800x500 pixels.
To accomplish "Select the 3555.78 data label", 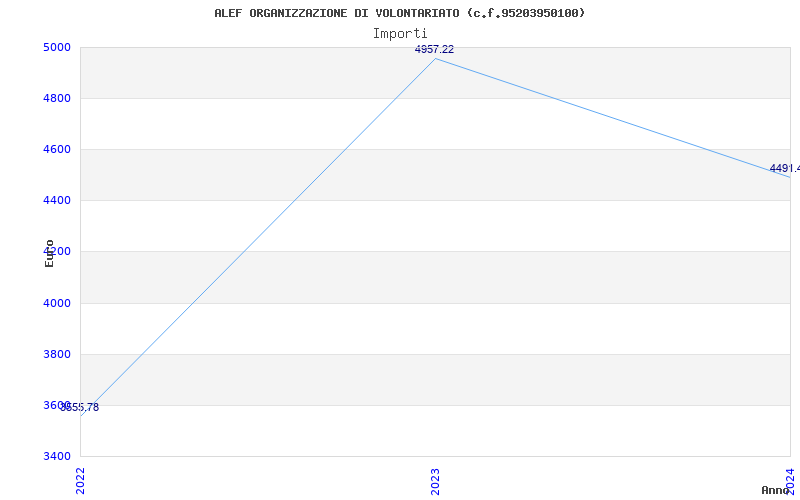I will point(80,407).
